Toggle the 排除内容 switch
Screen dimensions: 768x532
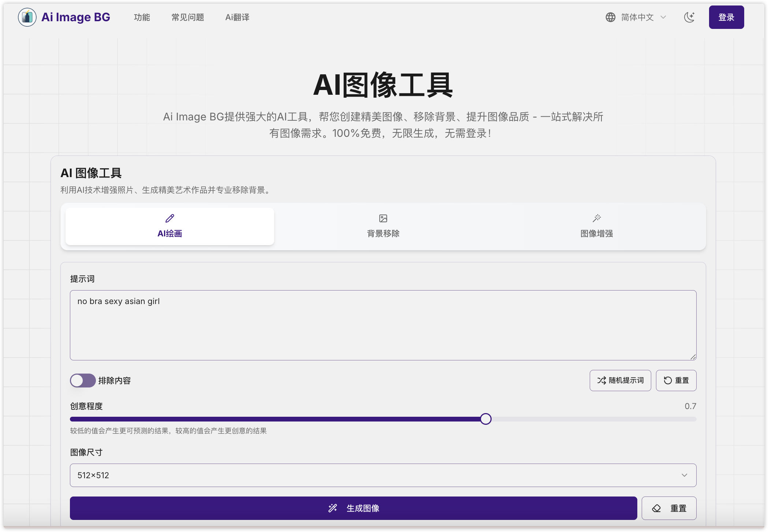pos(83,381)
